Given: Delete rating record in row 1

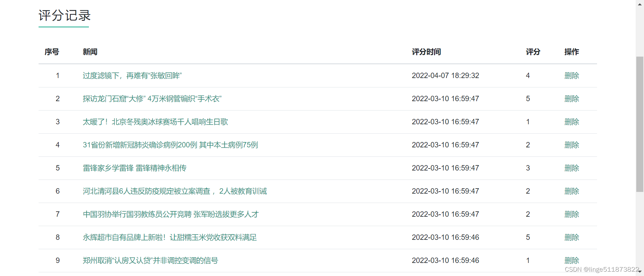Looking at the screenshot, I should [572, 76].
